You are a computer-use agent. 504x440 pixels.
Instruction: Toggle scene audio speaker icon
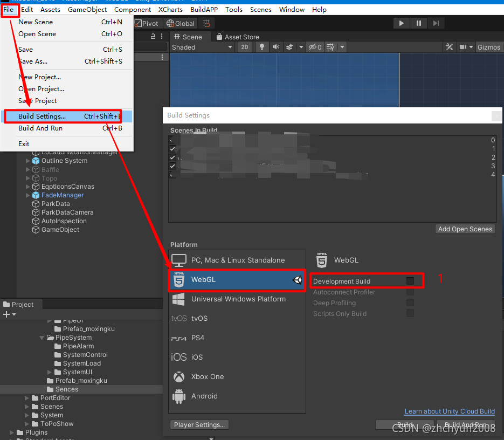(276, 47)
